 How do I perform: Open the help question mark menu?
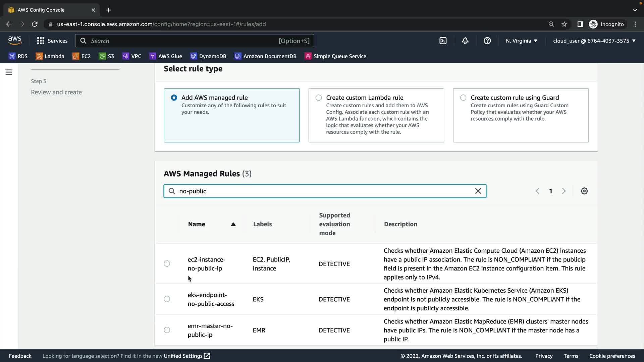[x=487, y=41]
